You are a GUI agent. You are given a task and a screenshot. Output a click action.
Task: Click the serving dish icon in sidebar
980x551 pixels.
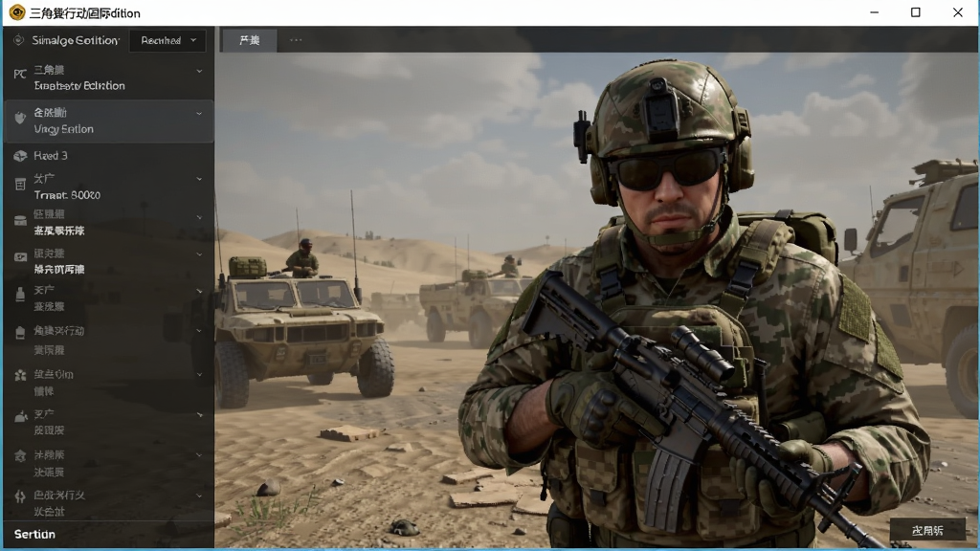pyautogui.click(x=21, y=416)
